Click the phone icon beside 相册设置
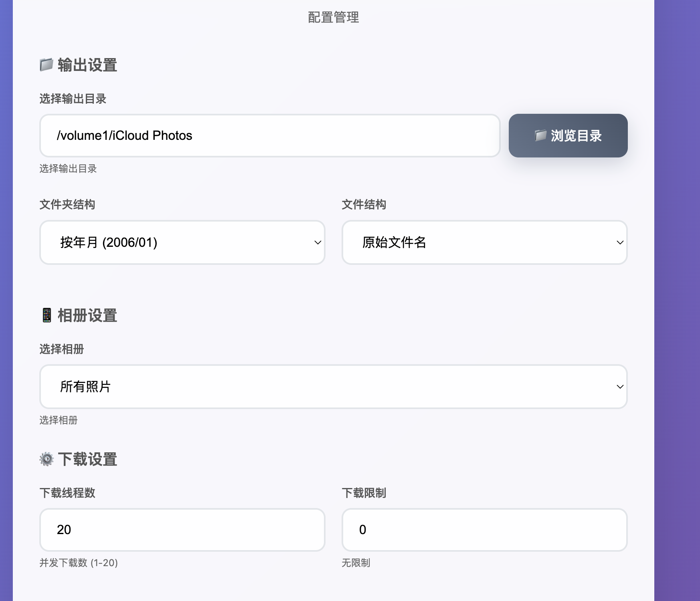 click(x=47, y=315)
